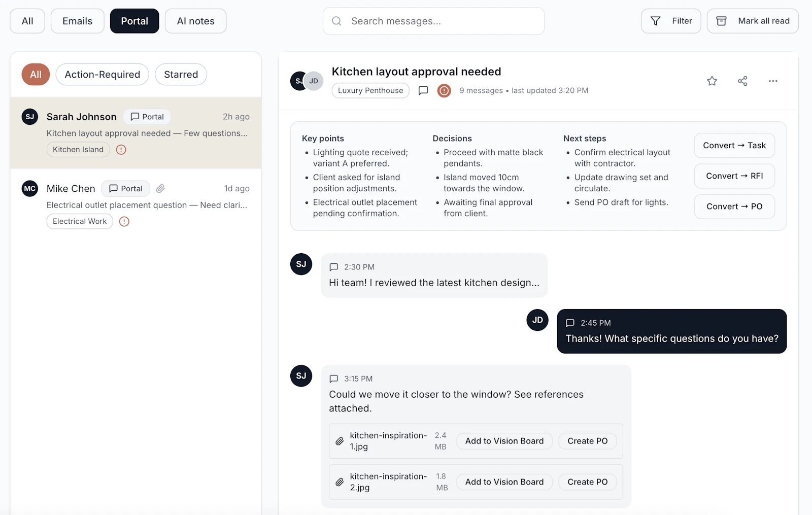Select the Portal tab
The image size is (812, 515).
click(x=134, y=21)
